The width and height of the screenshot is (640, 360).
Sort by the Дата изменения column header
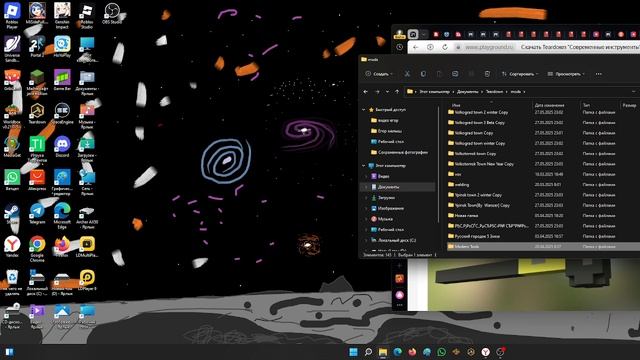(549, 105)
